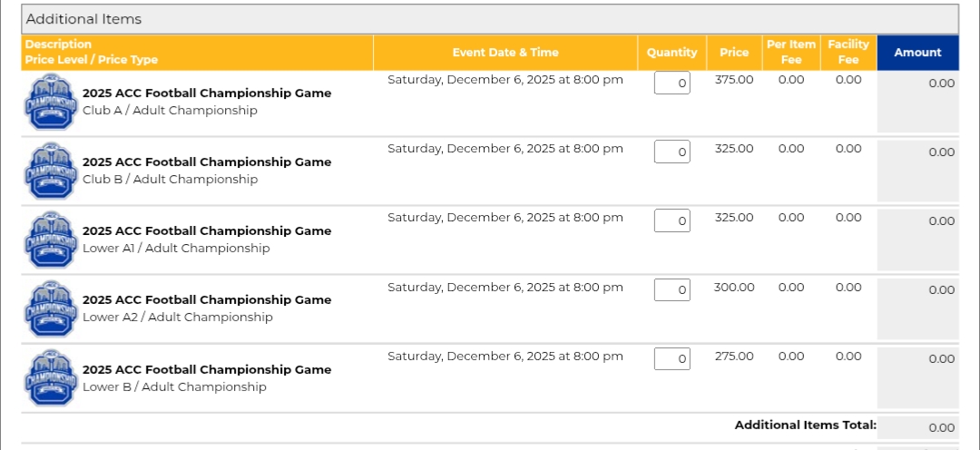The width and height of the screenshot is (980, 450).
Task: Click the Additional Items Total amount
Action: point(941,428)
